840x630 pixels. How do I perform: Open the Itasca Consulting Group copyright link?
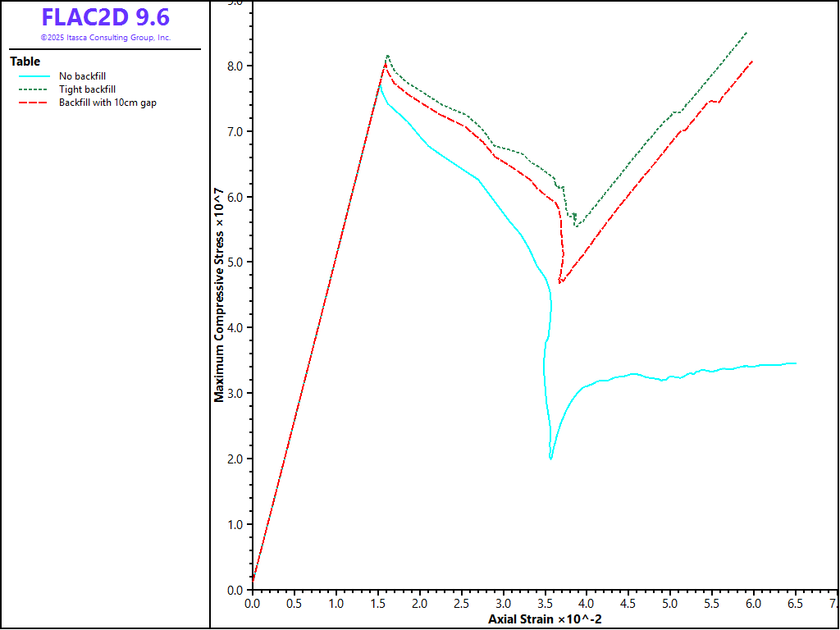pyautogui.click(x=105, y=38)
